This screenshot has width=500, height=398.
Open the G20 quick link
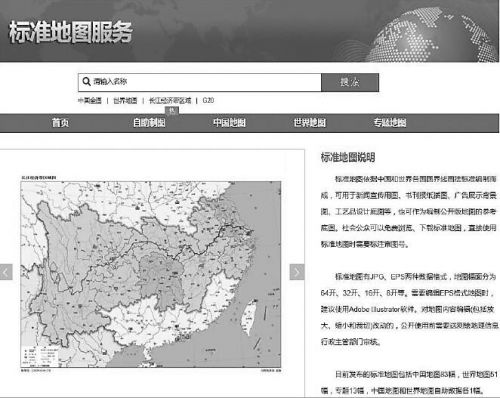[208, 100]
